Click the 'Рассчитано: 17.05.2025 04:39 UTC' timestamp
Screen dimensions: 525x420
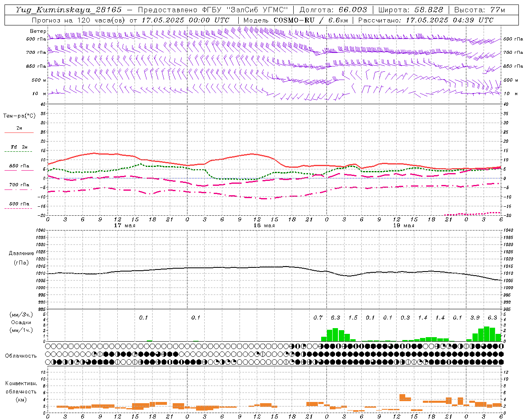coord(426,20)
